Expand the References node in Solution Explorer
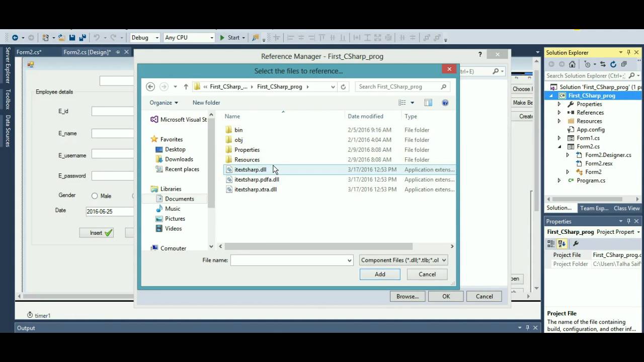Screen dimensions: 644x362 (559, 113)
